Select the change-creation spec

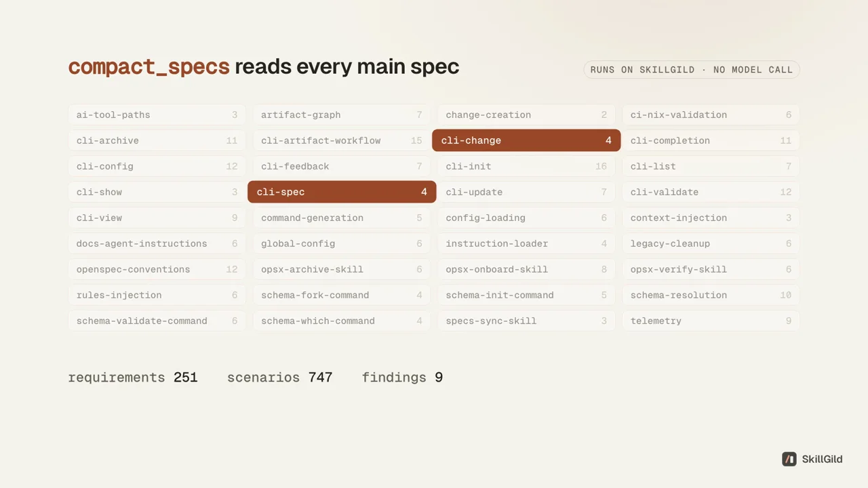[526, 115]
